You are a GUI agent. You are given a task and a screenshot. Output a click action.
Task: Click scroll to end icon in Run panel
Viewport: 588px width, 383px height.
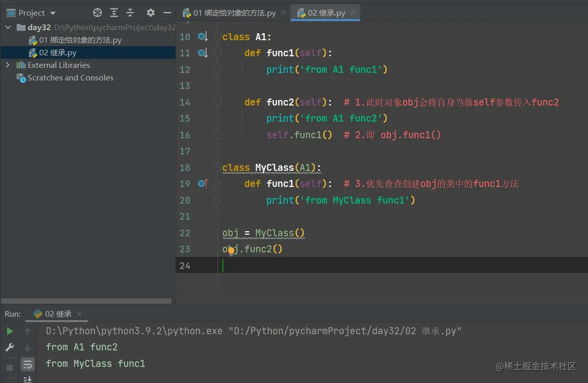pyautogui.click(x=27, y=379)
